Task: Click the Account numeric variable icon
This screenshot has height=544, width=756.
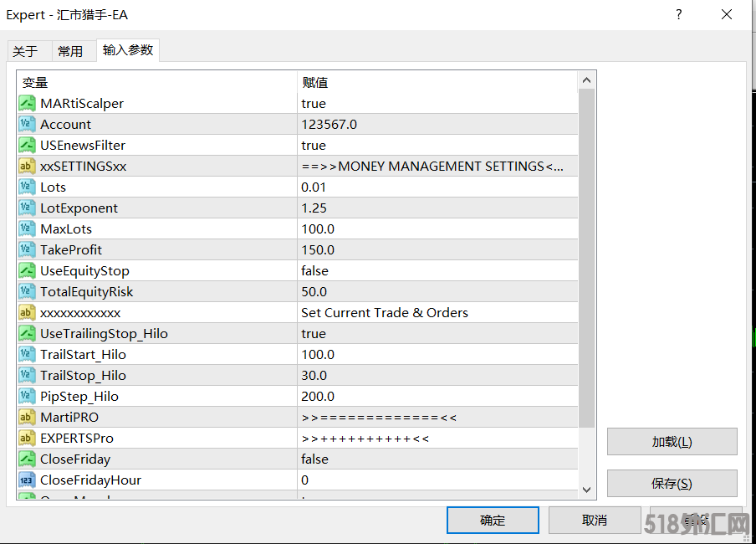Action: tap(27, 125)
